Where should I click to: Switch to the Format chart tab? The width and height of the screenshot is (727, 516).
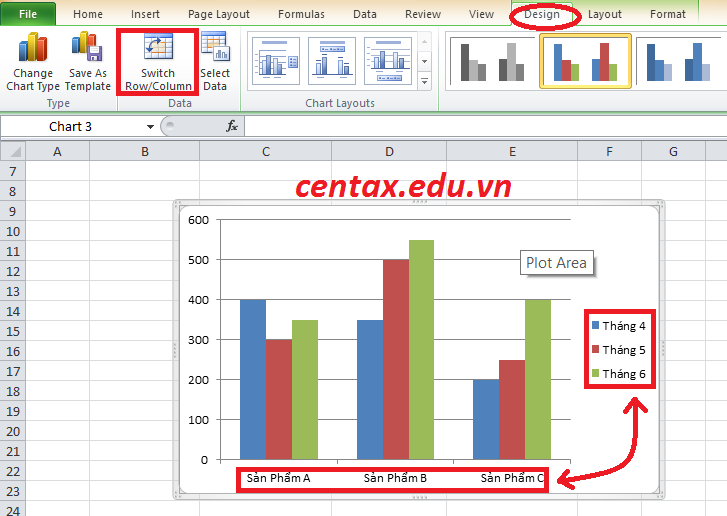[x=668, y=14]
